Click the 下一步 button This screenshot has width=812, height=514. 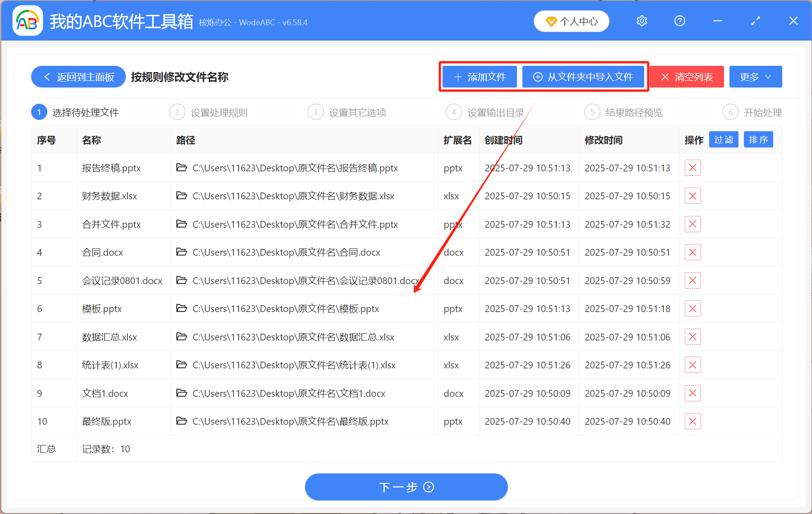(x=406, y=487)
